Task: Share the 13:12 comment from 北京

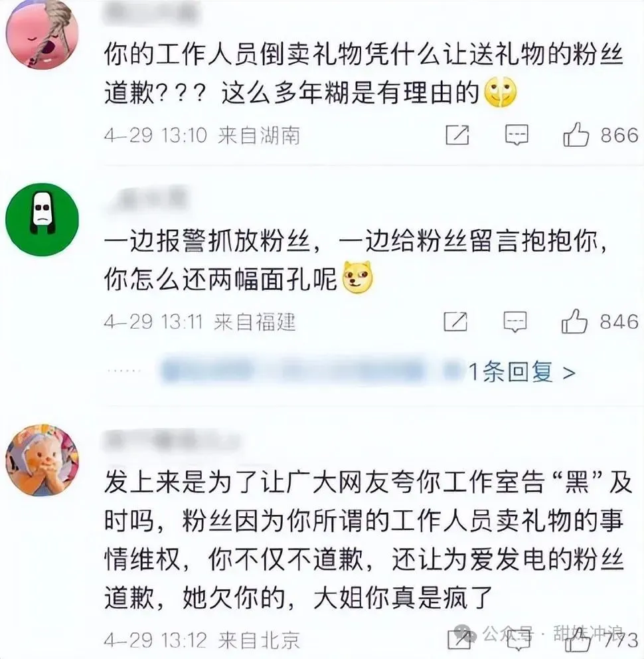Action: pyautogui.click(x=459, y=640)
